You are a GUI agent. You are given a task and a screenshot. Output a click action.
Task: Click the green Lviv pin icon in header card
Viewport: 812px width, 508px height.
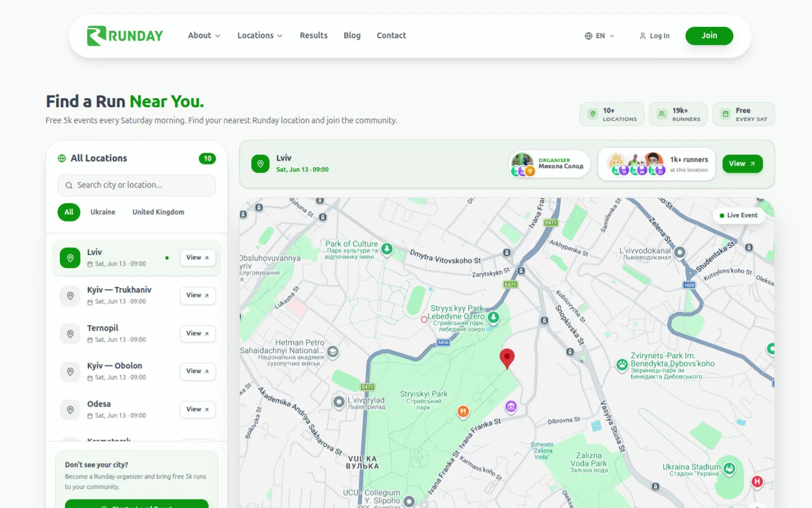click(x=260, y=164)
